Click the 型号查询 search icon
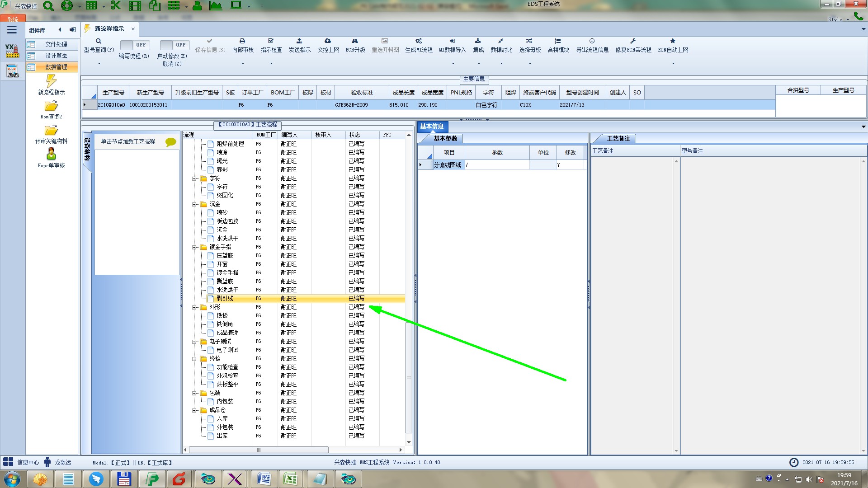Image resolution: width=868 pixels, height=488 pixels. (x=98, y=41)
